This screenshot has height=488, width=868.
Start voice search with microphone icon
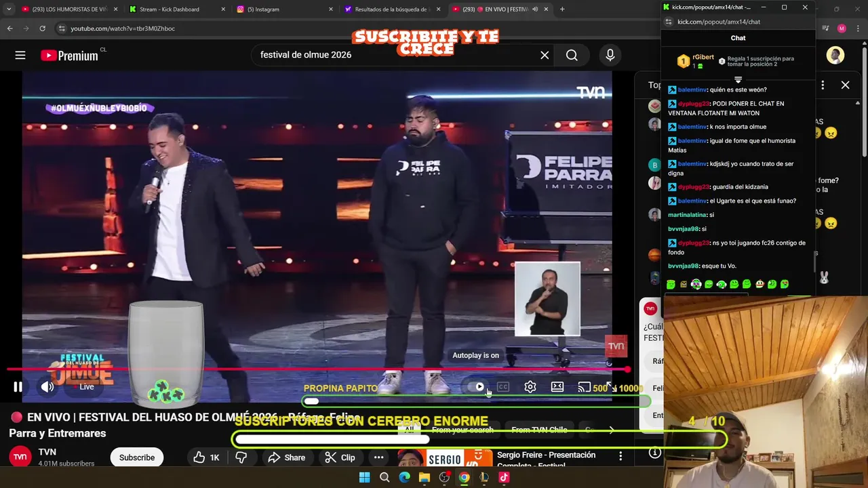point(610,56)
